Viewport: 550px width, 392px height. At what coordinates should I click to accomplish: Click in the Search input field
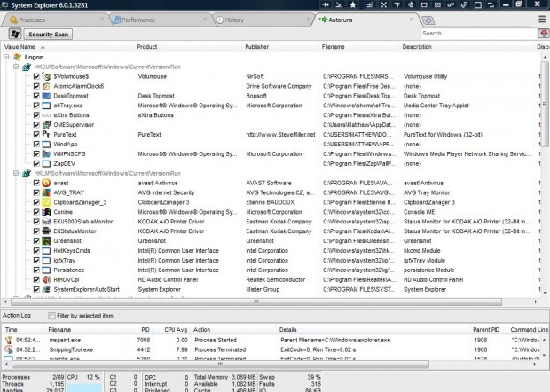(x=479, y=34)
